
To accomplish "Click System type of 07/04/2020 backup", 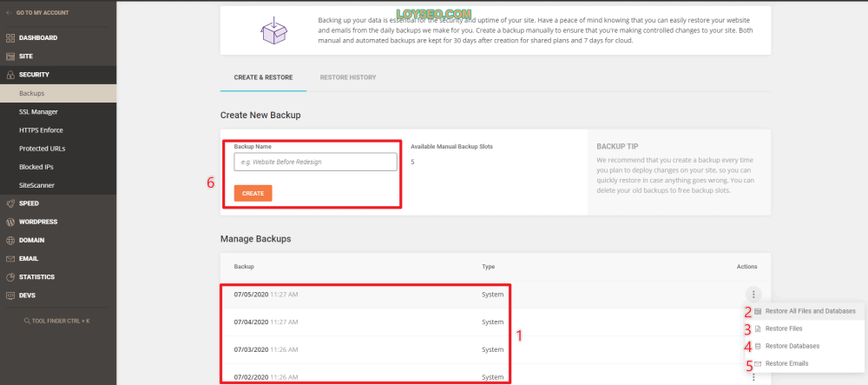I will click(x=493, y=322).
